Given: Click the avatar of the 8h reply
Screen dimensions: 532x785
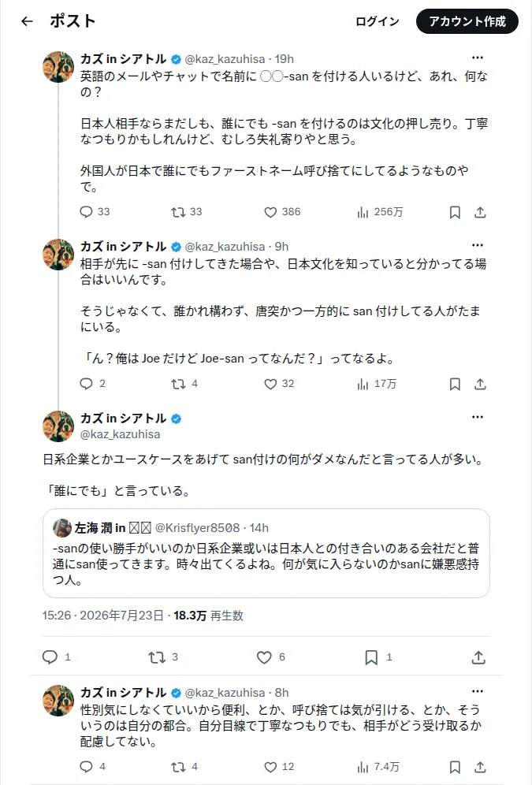Looking at the screenshot, I should pos(58,701).
